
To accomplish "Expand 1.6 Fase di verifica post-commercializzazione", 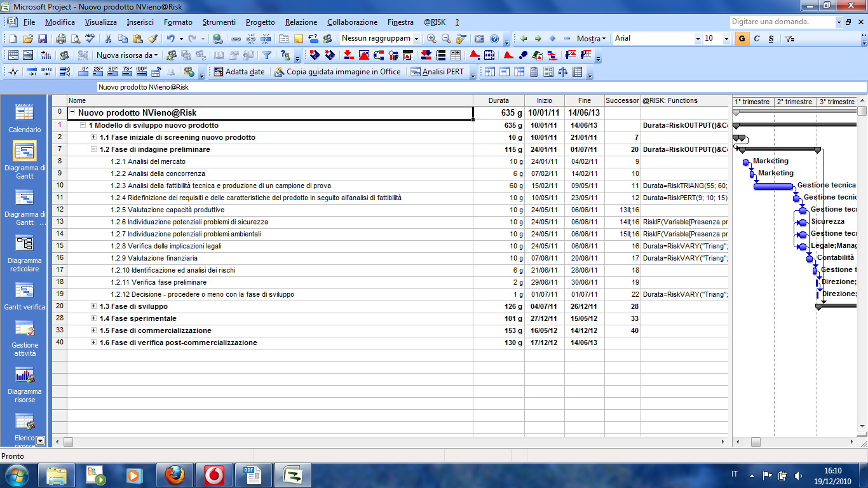I will coord(94,342).
